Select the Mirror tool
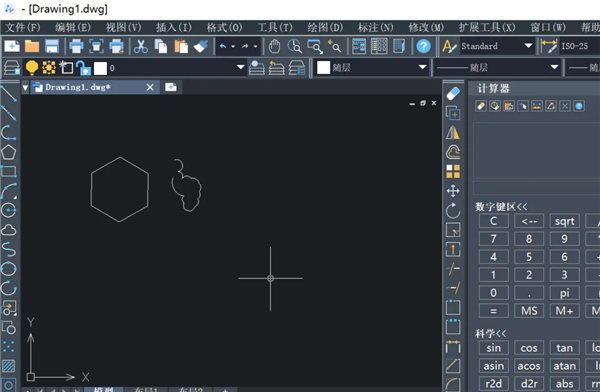 click(453, 133)
